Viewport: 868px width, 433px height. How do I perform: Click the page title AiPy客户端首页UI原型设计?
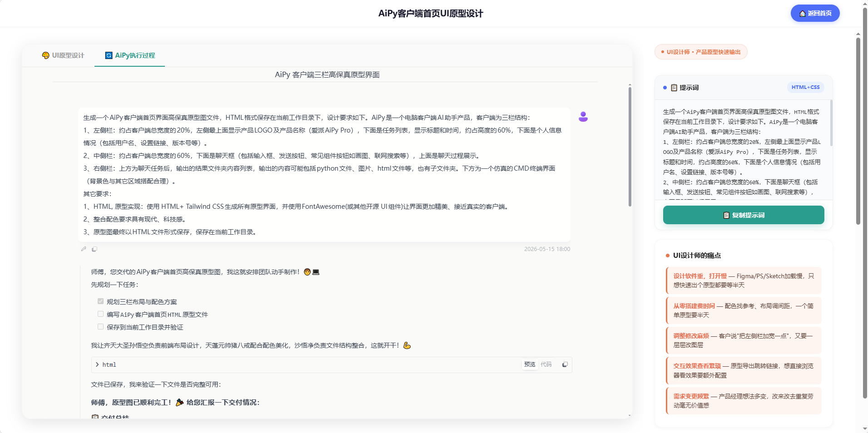click(x=431, y=14)
